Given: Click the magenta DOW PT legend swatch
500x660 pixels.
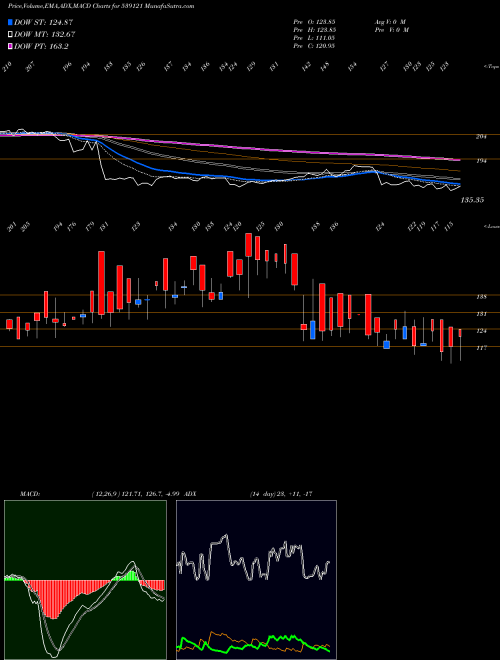Looking at the screenshot, I should (x=11, y=47).
